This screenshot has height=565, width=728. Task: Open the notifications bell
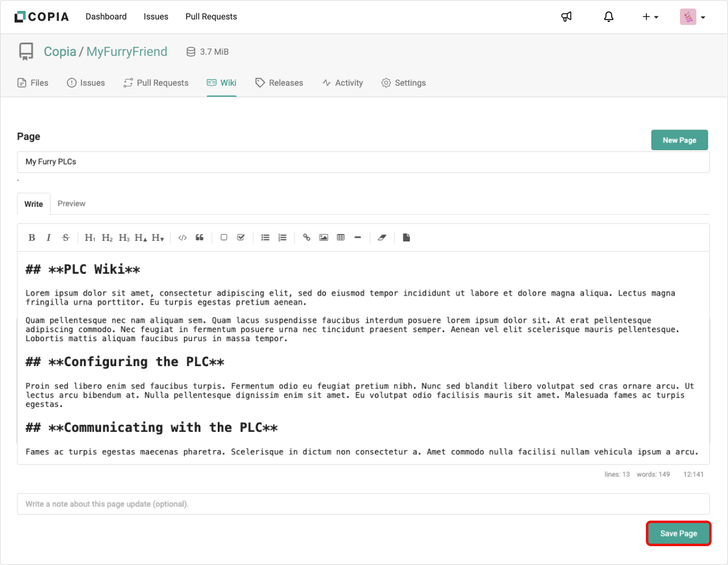(609, 17)
